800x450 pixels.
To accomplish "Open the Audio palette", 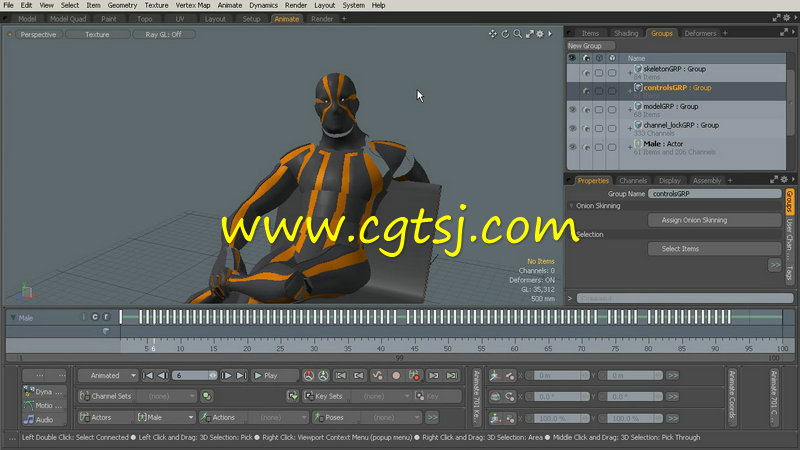I will tap(44, 419).
